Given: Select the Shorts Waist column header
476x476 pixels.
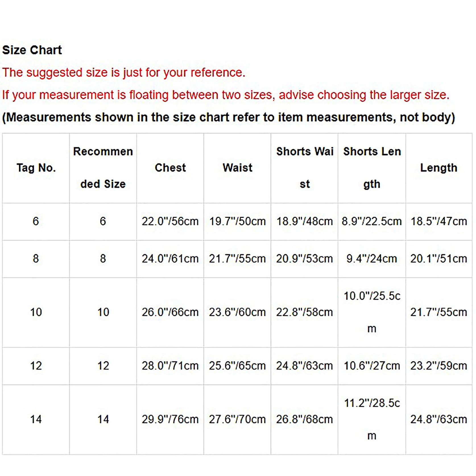Looking at the screenshot, I should (x=305, y=168).
